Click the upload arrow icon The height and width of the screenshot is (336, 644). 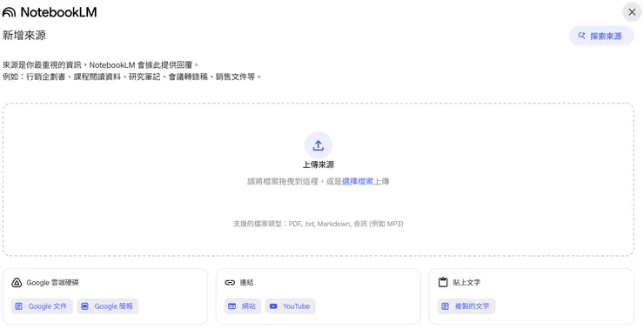pos(319,145)
